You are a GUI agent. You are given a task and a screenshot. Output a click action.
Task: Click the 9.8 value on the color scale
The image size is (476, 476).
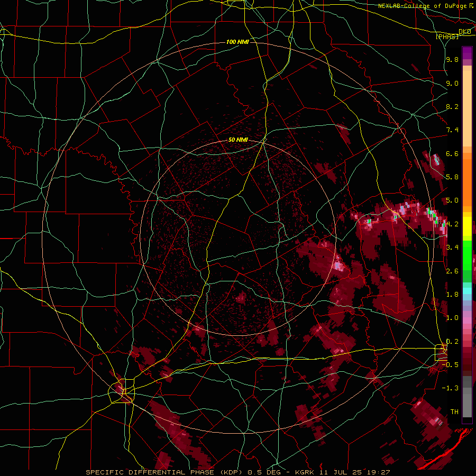[x=452, y=60]
